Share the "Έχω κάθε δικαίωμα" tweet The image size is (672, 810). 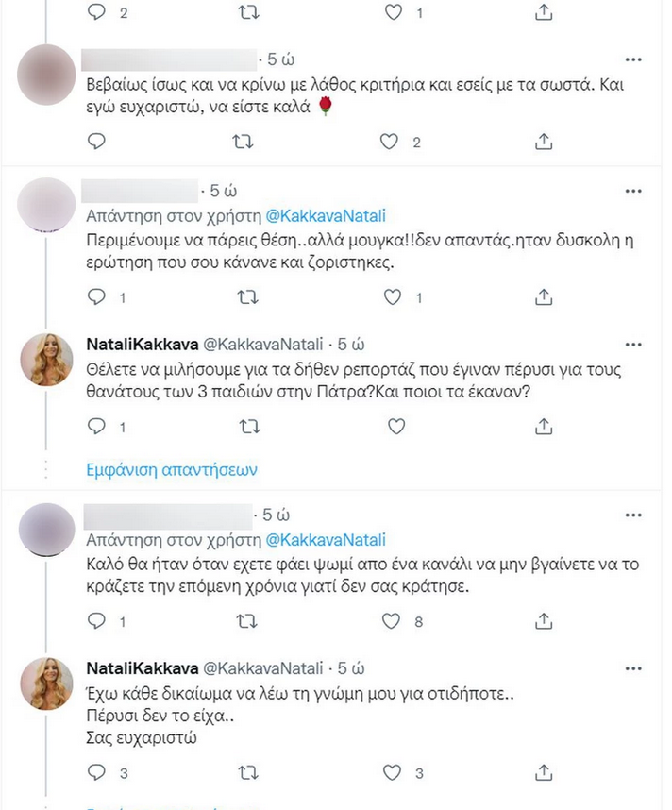(x=543, y=774)
